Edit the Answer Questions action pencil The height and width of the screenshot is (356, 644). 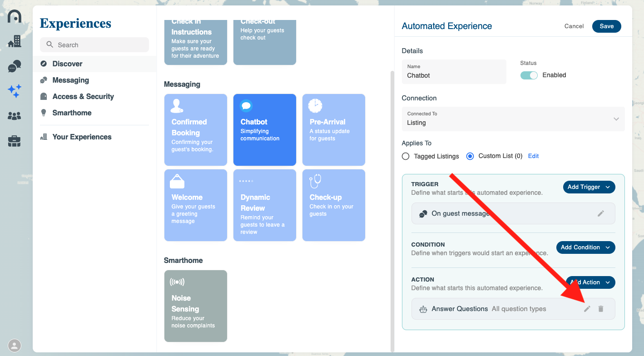(587, 309)
